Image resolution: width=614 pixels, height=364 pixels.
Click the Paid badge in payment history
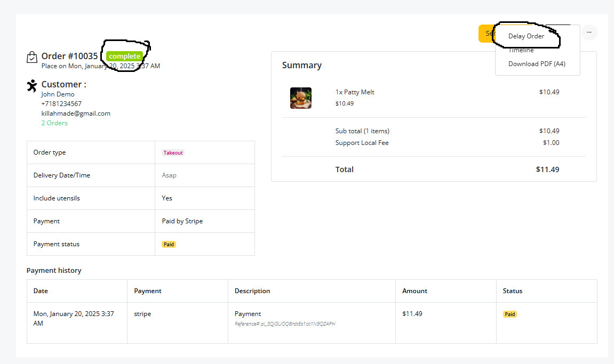[510, 314]
